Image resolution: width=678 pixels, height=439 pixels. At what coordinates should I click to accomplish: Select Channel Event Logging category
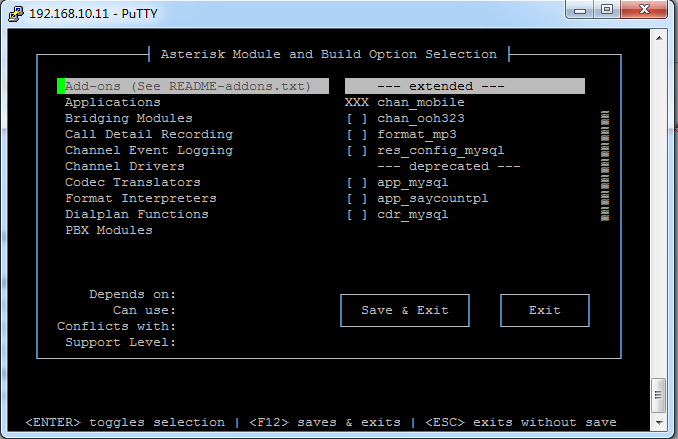click(148, 150)
